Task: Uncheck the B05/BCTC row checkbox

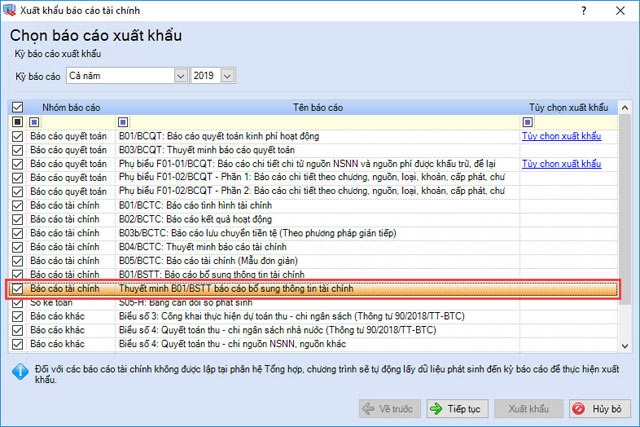Action: pos(17,261)
